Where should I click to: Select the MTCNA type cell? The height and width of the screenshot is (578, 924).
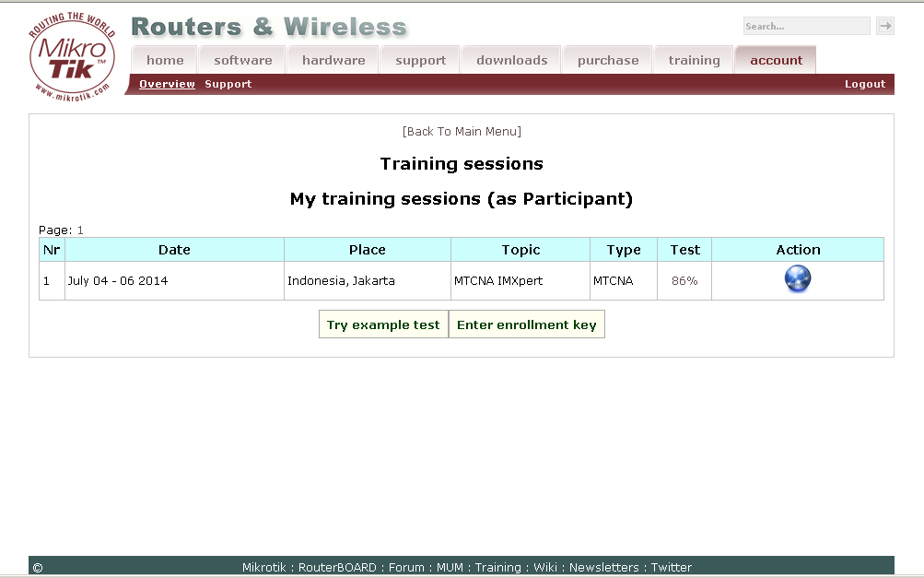(x=624, y=281)
